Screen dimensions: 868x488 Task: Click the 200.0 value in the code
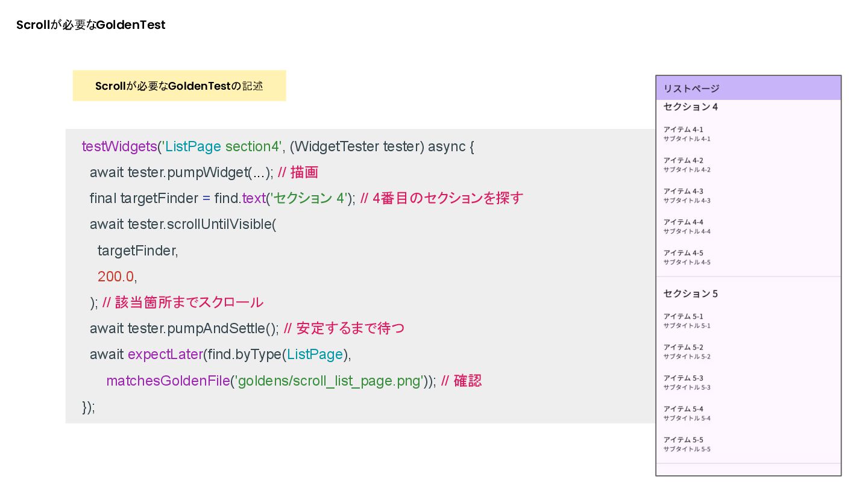pos(115,277)
